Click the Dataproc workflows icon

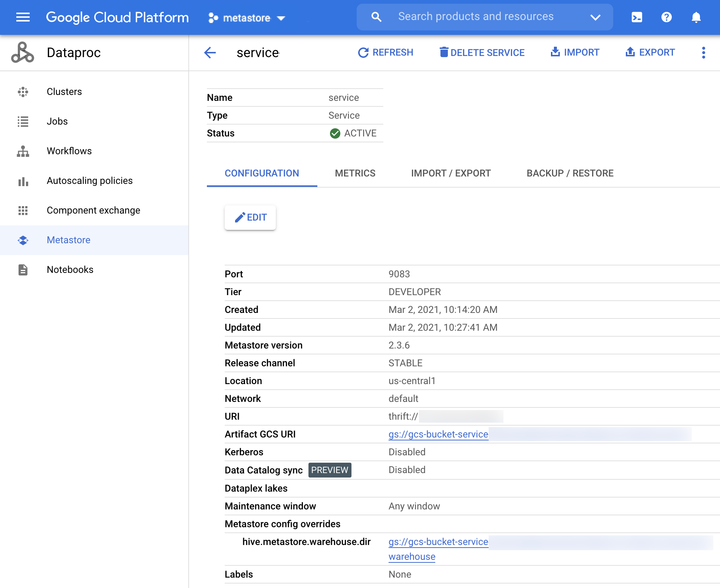[23, 150]
